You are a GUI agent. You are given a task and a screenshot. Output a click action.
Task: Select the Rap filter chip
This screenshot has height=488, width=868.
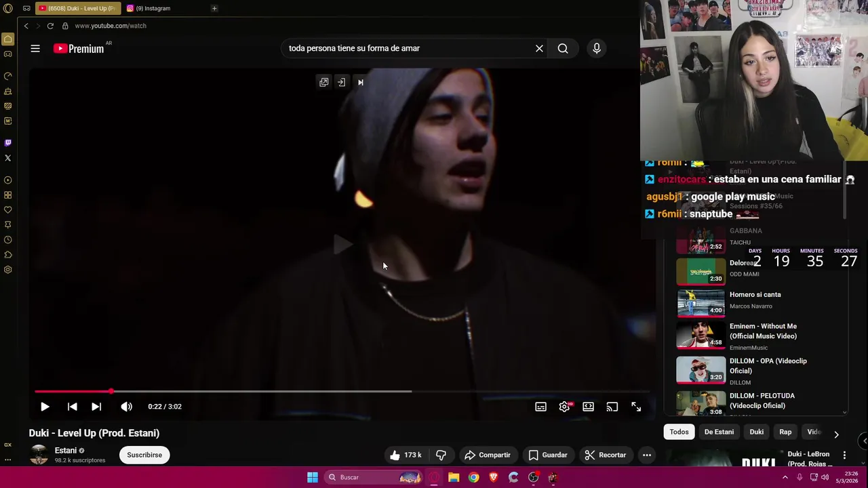pyautogui.click(x=785, y=432)
